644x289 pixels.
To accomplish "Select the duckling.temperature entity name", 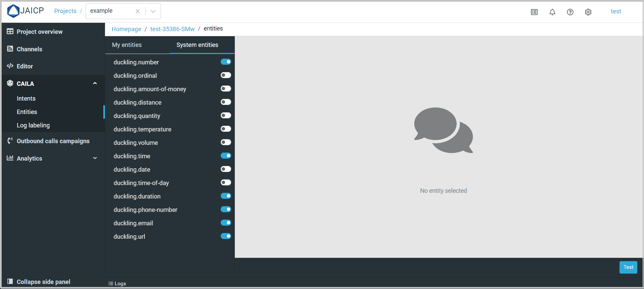I will [142, 129].
